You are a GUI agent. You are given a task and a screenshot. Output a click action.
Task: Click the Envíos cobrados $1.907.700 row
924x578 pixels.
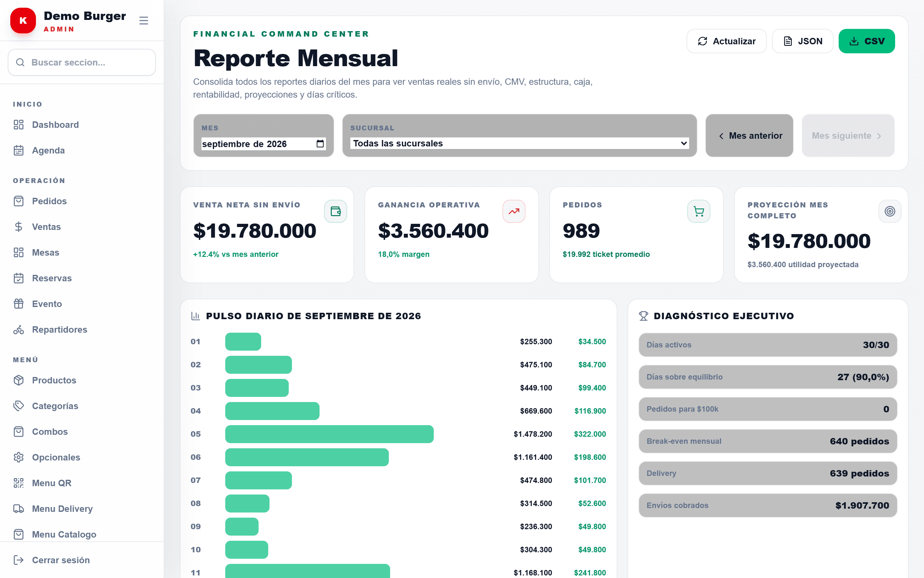768,505
